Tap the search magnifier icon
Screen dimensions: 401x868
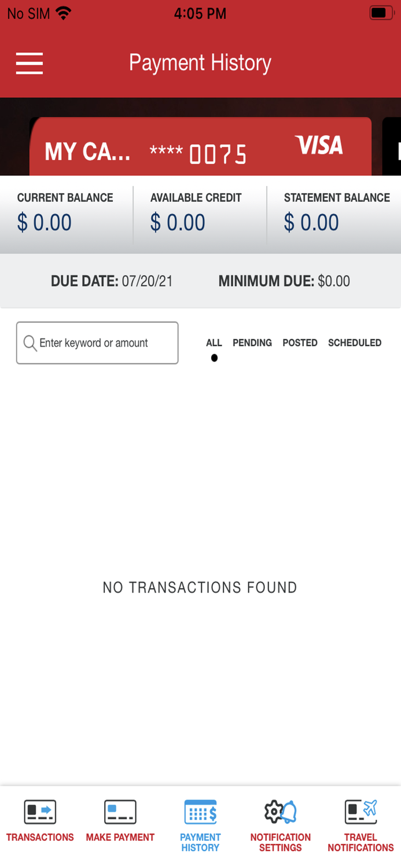[30, 343]
